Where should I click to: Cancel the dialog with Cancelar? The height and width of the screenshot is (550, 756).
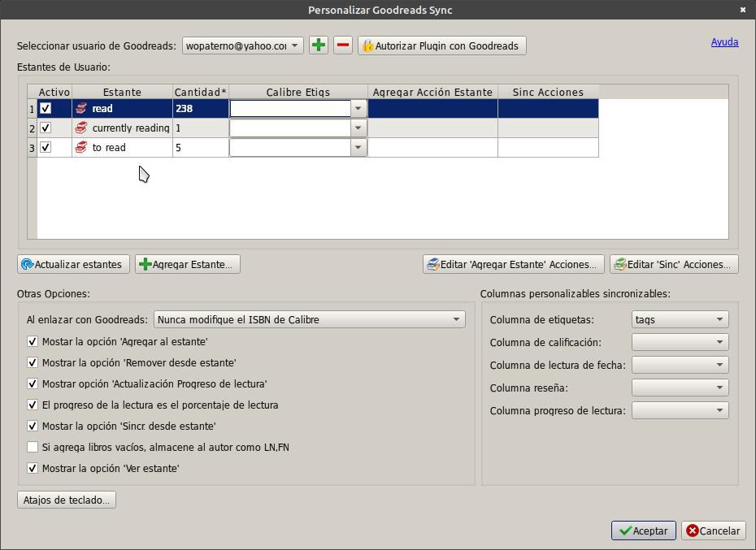(x=714, y=531)
